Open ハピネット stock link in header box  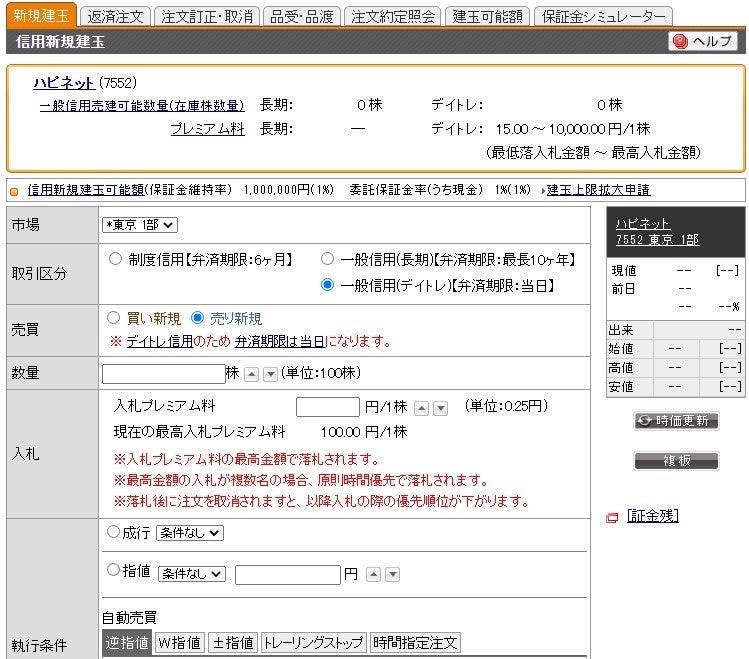(64, 83)
